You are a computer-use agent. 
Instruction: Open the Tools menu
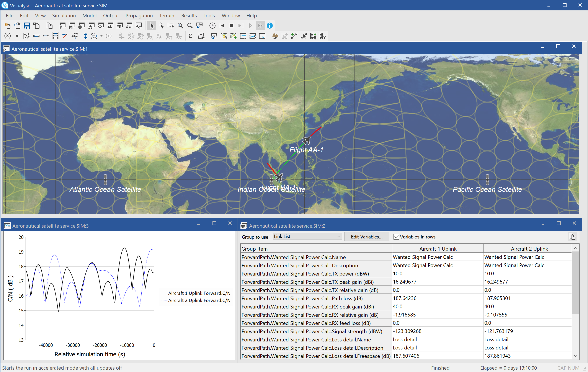209,16
